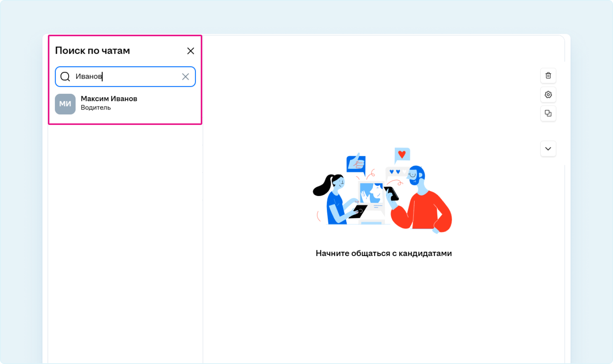Viewport: 613px width, 364px height.
Task: Open the chat with Максим Иванов
Action: coord(125,104)
